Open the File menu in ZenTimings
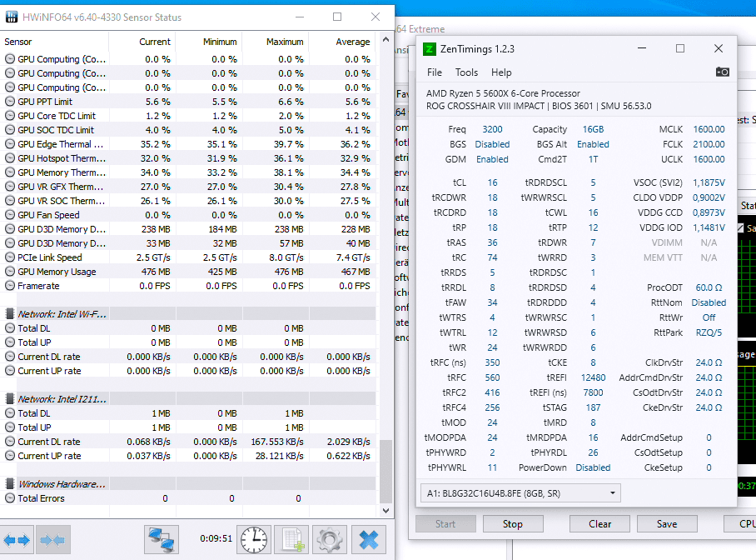This screenshot has width=756, height=560. (435, 72)
